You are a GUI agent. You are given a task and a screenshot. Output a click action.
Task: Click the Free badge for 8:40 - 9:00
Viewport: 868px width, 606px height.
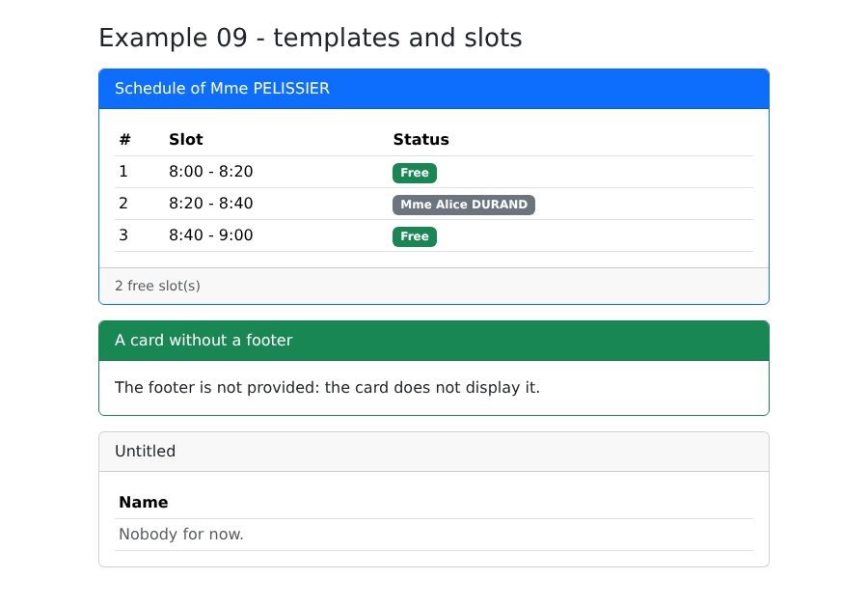click(x=415, y=236)
